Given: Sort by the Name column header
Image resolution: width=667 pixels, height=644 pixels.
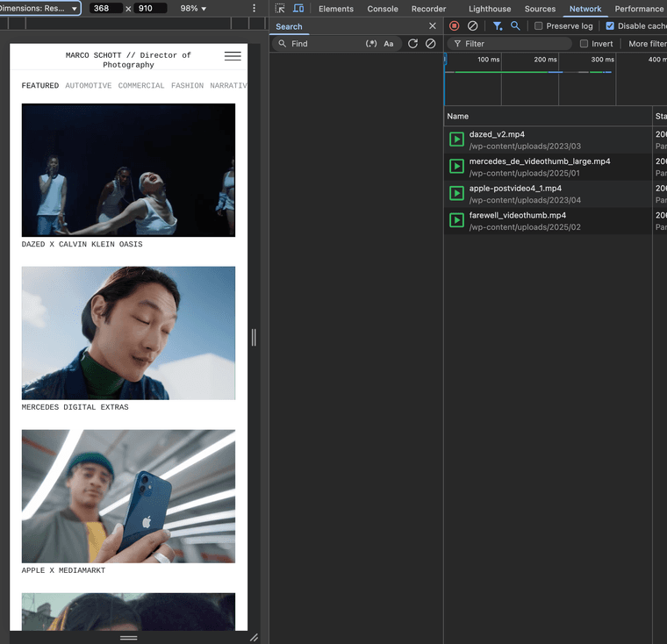Looking at the screenshot, I should point(548,116).
